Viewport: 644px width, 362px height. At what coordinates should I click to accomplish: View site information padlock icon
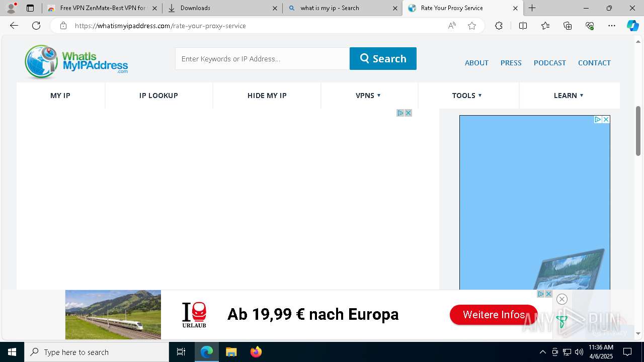(x=63, y=26)
